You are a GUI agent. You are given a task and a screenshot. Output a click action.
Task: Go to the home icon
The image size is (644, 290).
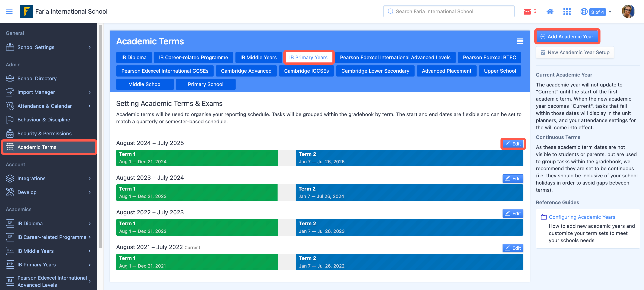tap(550, 12)
